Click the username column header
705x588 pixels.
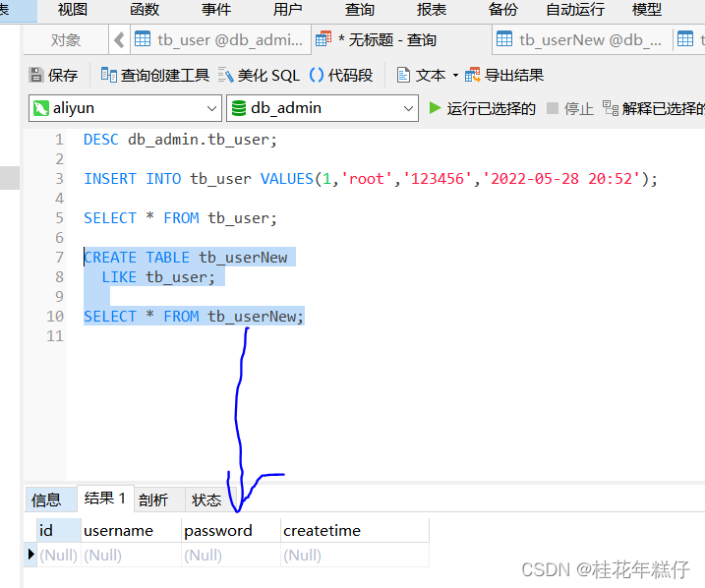(x=132, y=530)
